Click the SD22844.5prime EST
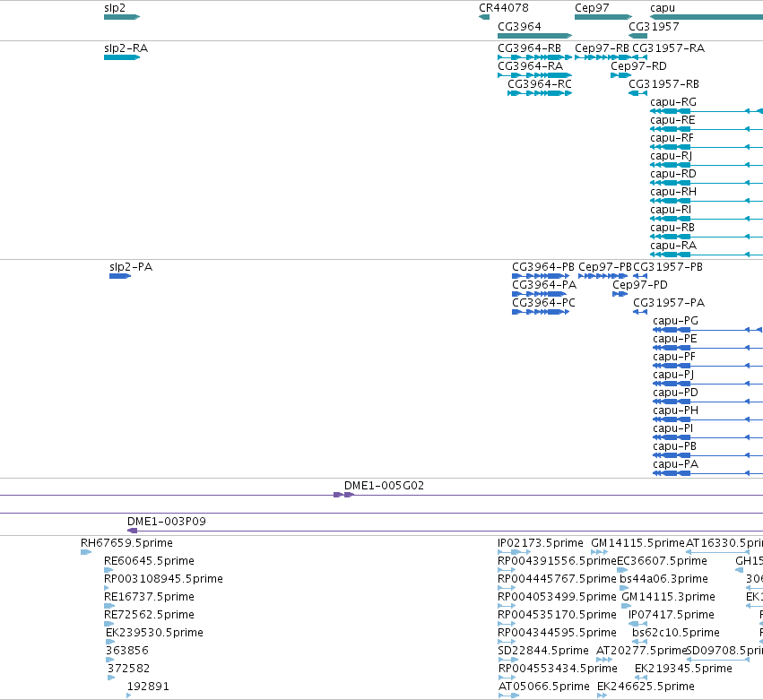The image size is (763, 700). (508, 661)
